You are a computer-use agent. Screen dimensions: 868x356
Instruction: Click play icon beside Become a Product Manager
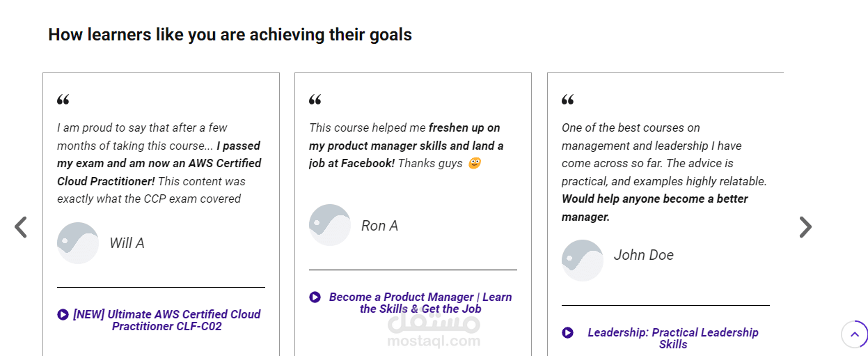point(315,297)
